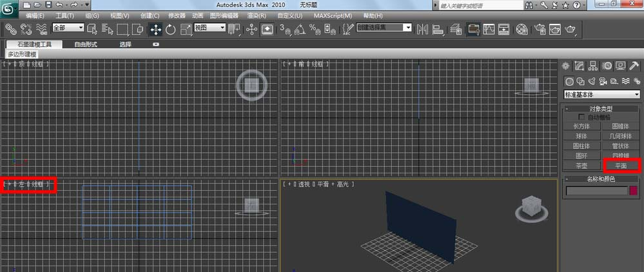Open the Material Editor

522,29
